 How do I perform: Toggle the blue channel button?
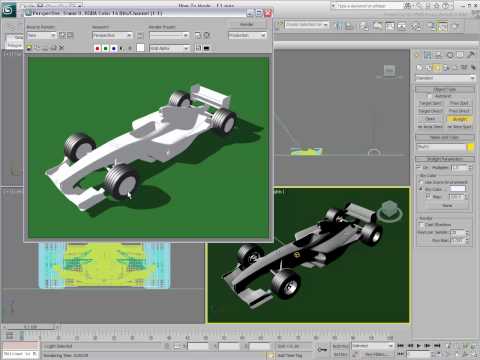(114, 48)
